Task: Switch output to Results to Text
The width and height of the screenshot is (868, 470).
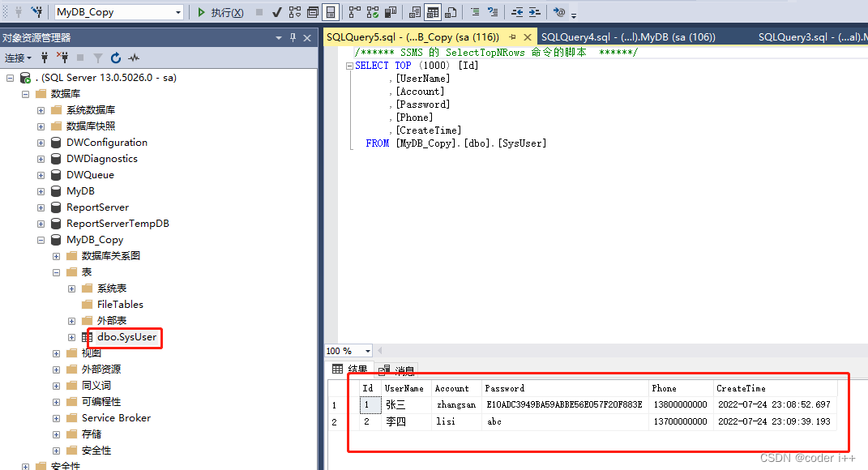Action: coord(415,12)
